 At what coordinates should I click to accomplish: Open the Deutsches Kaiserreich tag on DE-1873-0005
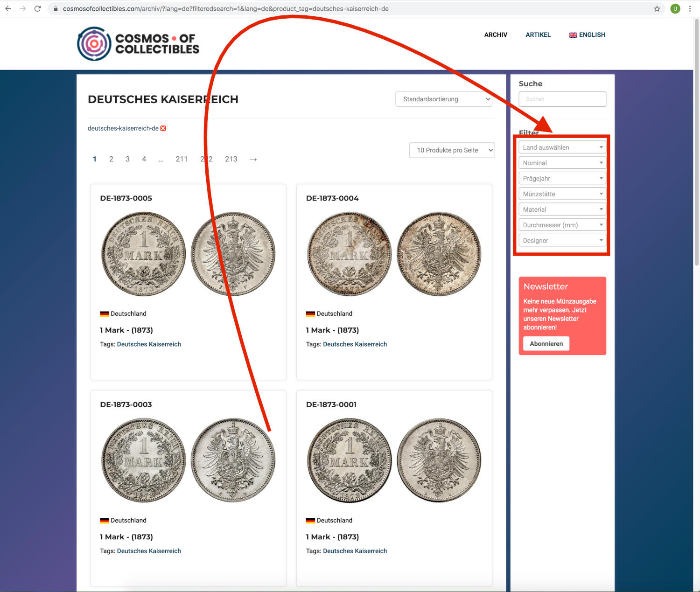click(x=149, y=344)
